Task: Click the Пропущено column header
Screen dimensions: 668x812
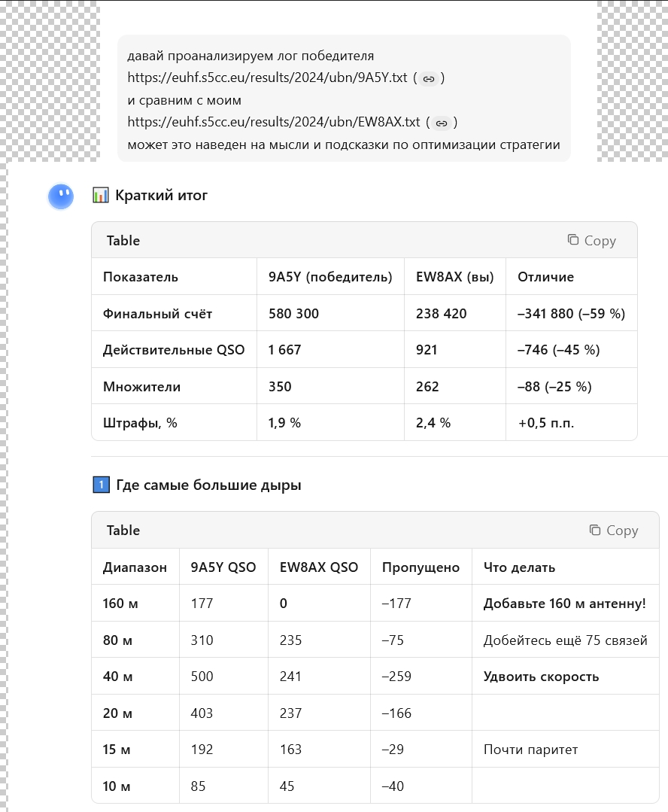Action: pyautogui.click(x=421, y=567)
